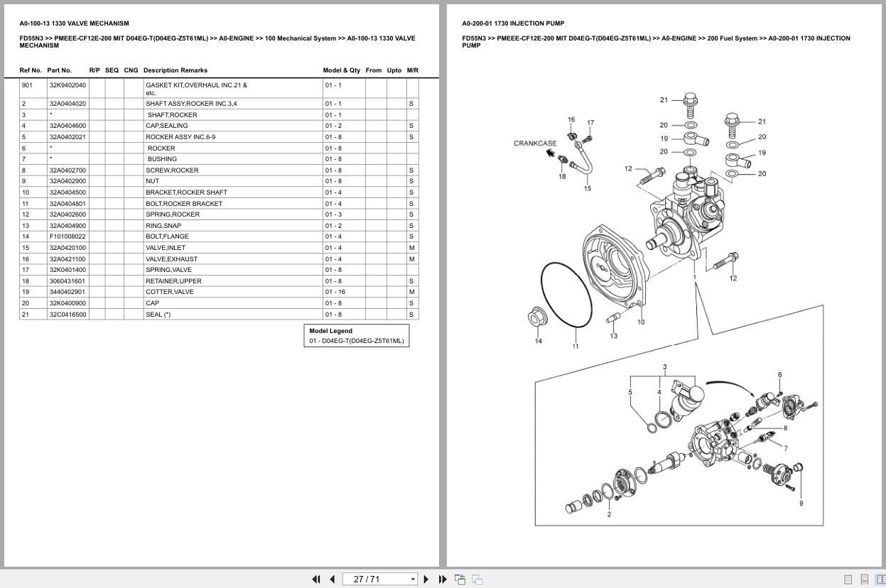The image size is (886, 588).
Task: Click the Model & Qty column header
Action: [342, 70]
